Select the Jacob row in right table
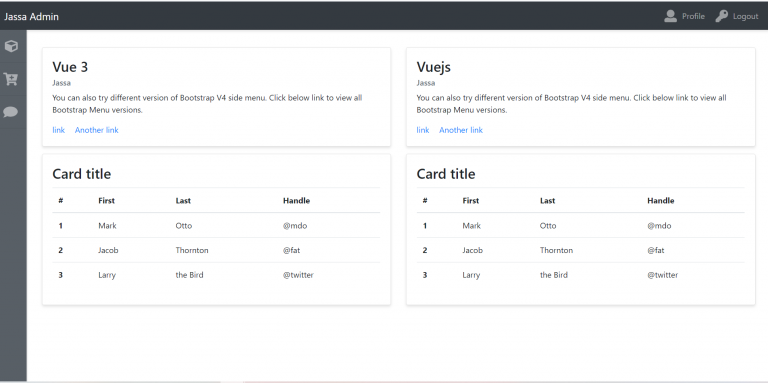This screenshot has height=383, width=768. click(x=580, y=250)
